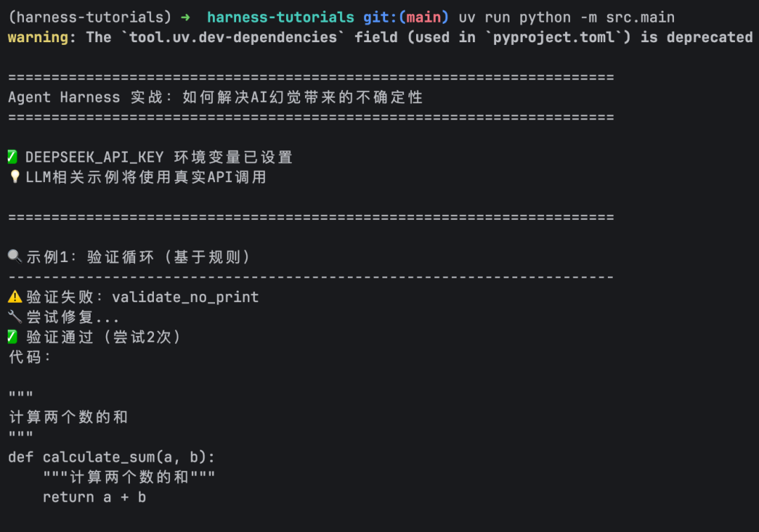The image size is (759, 532).
Task: Click the green checkmark beside DEEPSEEK_API_KEY
Action: (13, 157)
